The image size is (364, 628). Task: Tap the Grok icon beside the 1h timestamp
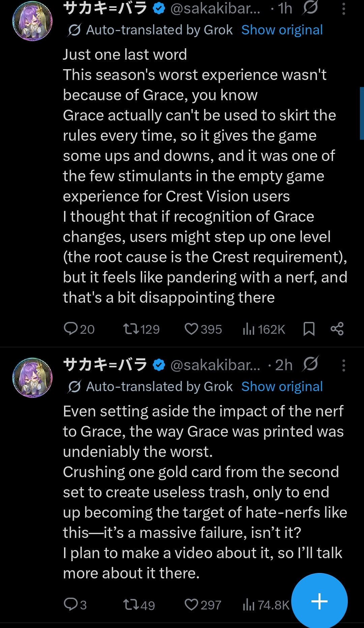(310, 7)
